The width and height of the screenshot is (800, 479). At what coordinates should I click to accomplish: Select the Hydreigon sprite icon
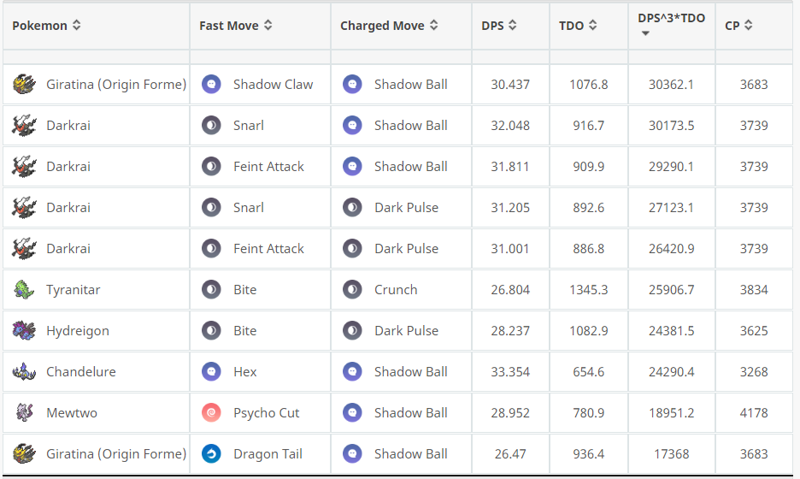point(24,331)
